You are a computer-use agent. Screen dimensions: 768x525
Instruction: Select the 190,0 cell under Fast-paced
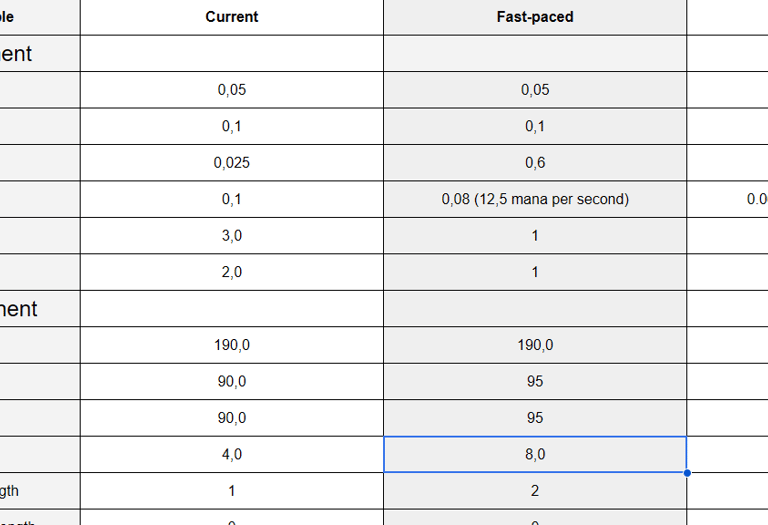click(535, 345)
